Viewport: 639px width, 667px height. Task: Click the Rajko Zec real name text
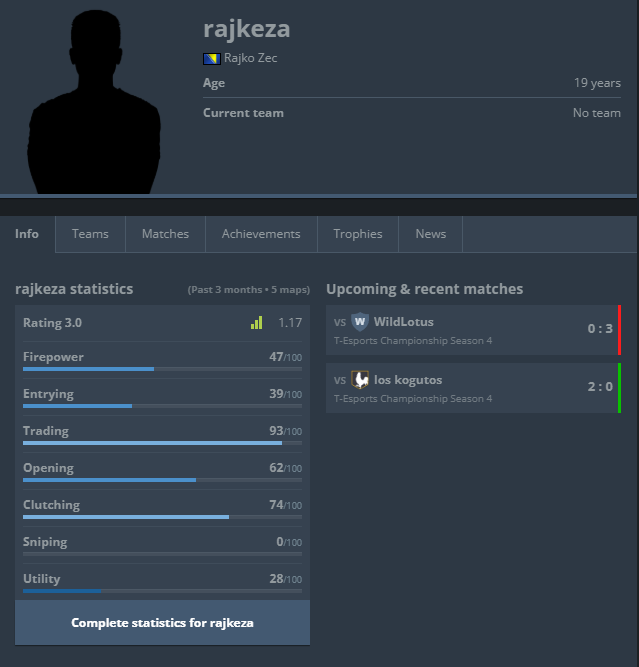(251, 58)
